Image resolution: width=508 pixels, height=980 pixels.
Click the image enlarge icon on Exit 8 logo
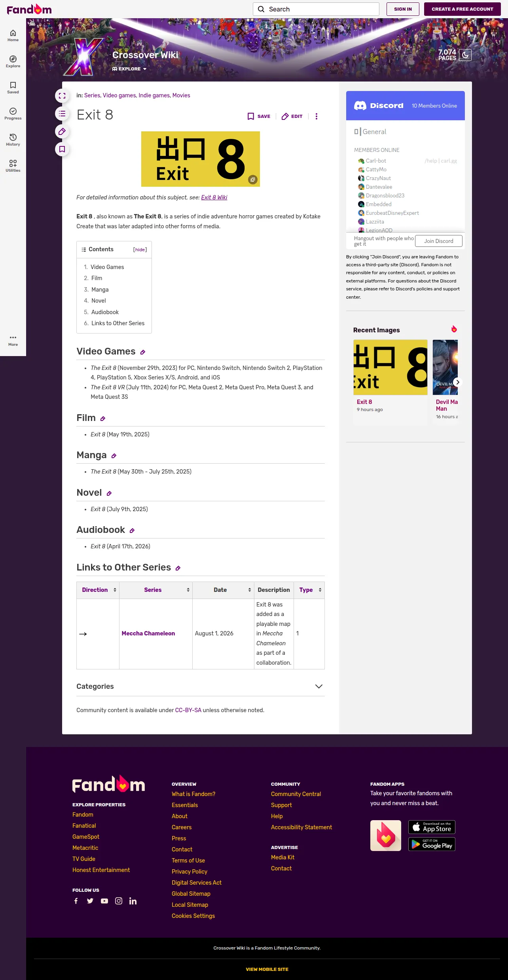pyautogui.click(x=253, y=180)
